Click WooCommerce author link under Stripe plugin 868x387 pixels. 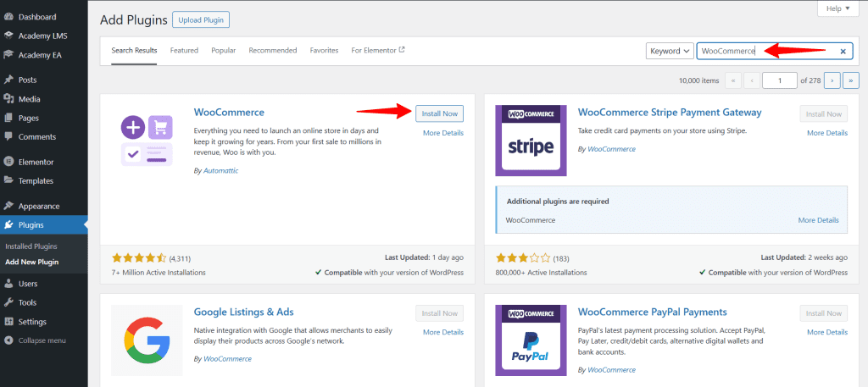pyautogui.click(x=611, y=149)
